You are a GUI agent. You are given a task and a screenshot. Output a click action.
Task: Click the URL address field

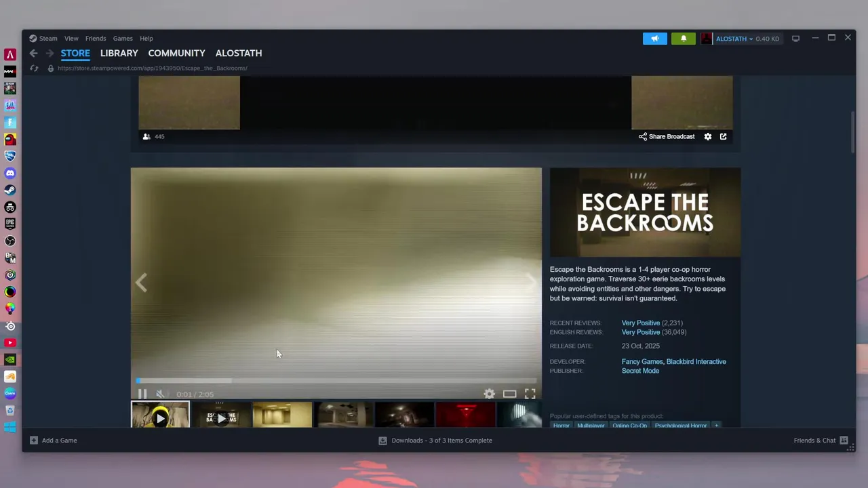153,68
